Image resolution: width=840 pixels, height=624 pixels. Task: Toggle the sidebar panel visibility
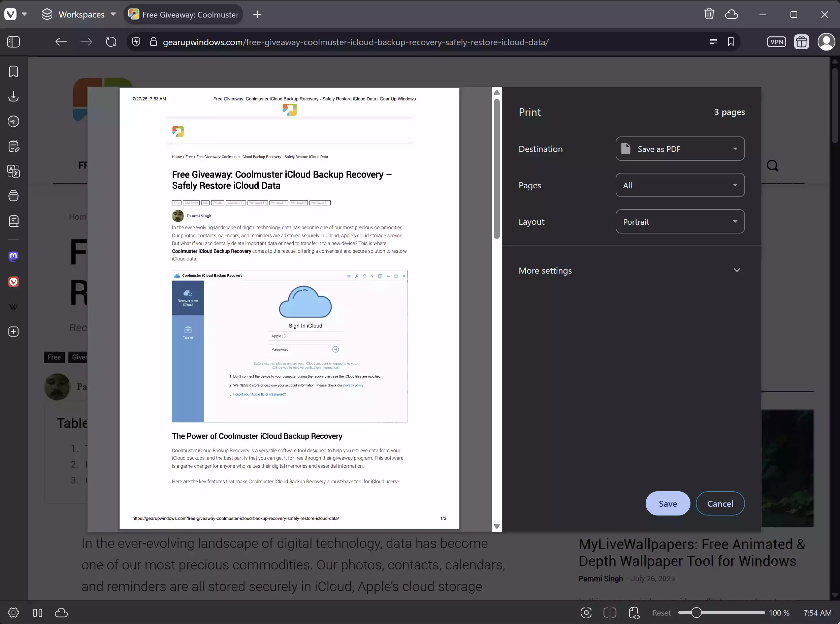coord(13,42)
